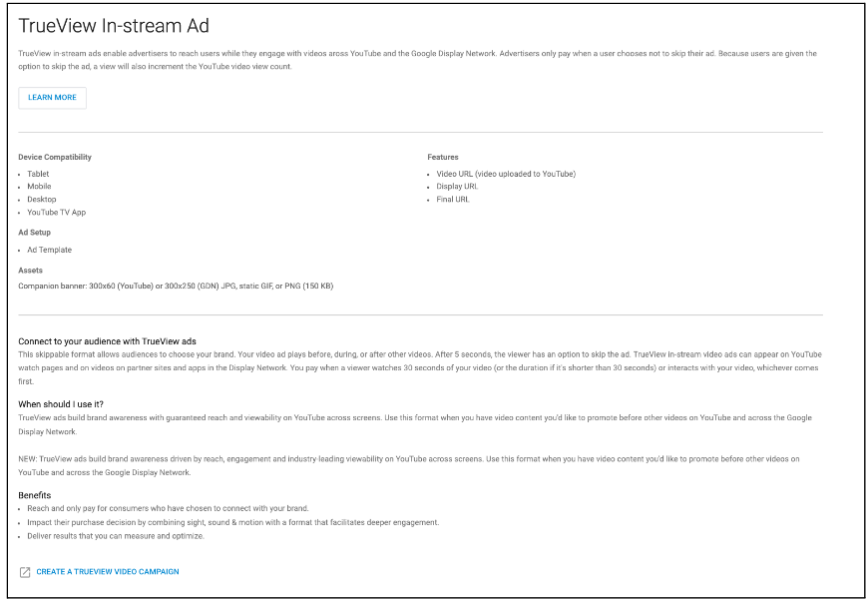
Task: Click the Features heading
Action: pos(443,158)
